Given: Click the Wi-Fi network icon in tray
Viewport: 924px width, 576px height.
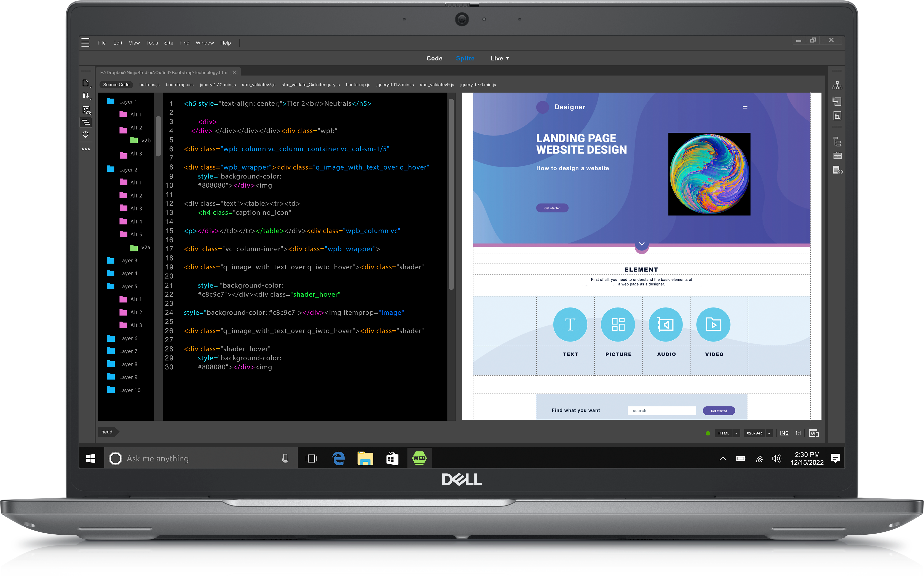Looking at the screenshot, I should 759,459.
